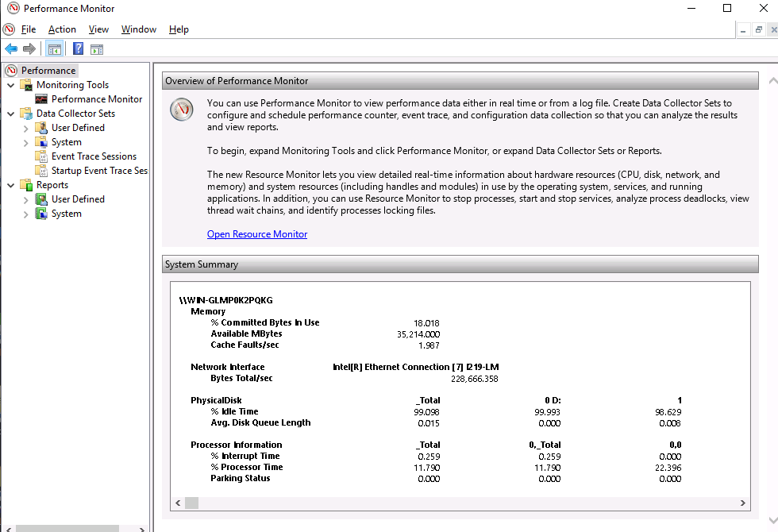The image size is (778, 532).
Task: Click the console tree horizontal scrollbar thumb
Action: coord(67,529)
